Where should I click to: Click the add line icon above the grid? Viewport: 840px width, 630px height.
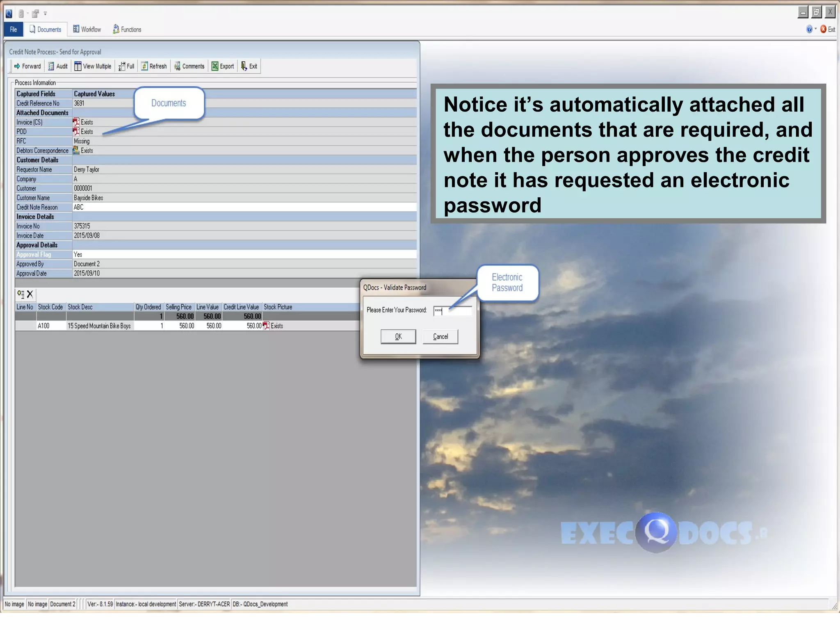[21, 294]
